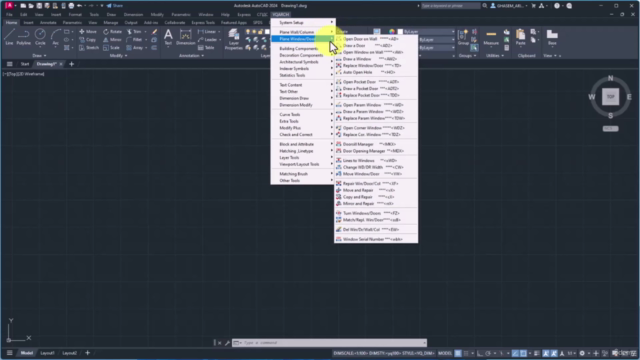Image resolution: width=640 pixels, height=360 pixels.
Task: Expand the Groups panel dropdown
Action: pyautogui.click(x=467, y=56)
